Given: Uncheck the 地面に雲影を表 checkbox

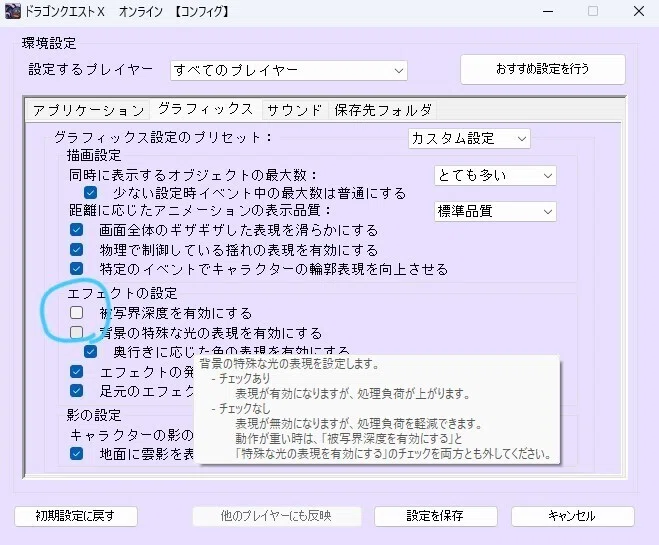Looking at the screenshot, I should pos(76,454).
